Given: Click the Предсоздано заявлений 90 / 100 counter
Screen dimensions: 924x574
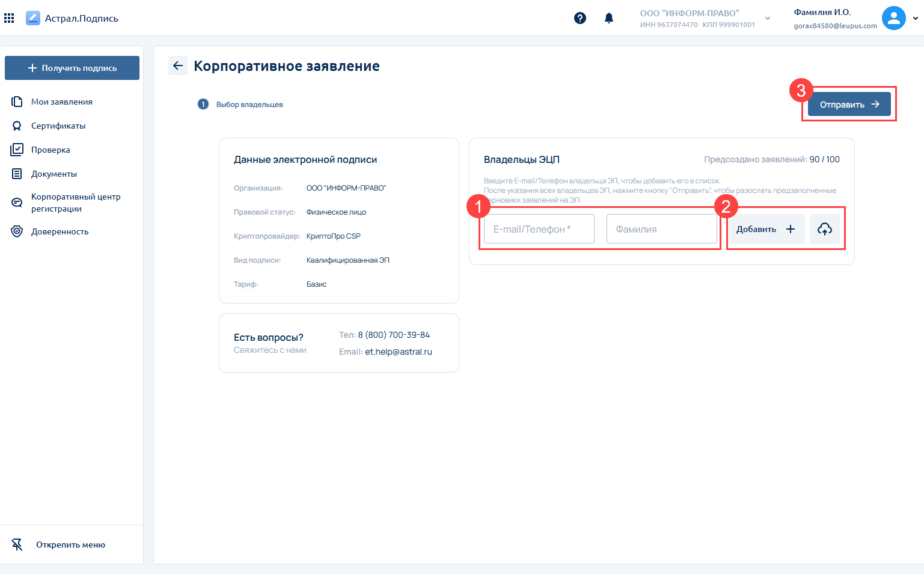Looking at the screenshot, I should [772, 159].
